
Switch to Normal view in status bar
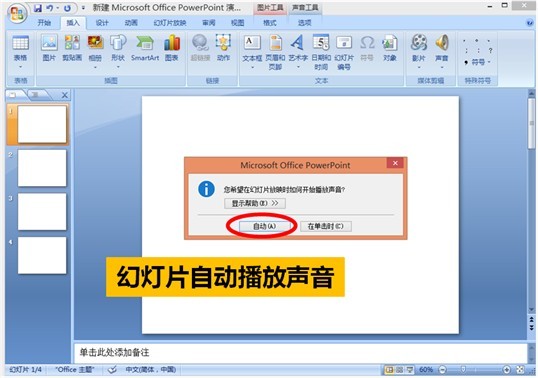click(x=389, y=370)
